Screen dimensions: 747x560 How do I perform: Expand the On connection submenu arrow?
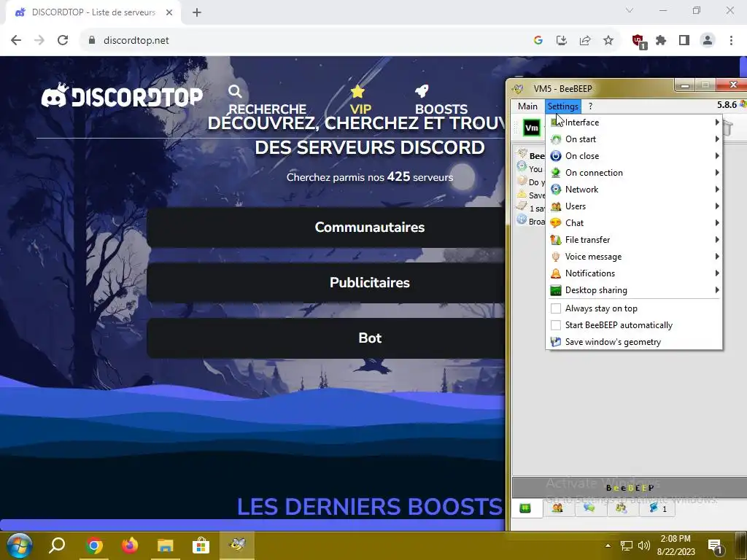716,172
